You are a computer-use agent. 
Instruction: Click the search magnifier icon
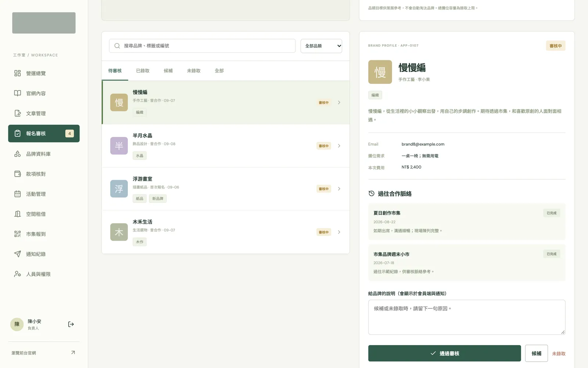point(117,46)
